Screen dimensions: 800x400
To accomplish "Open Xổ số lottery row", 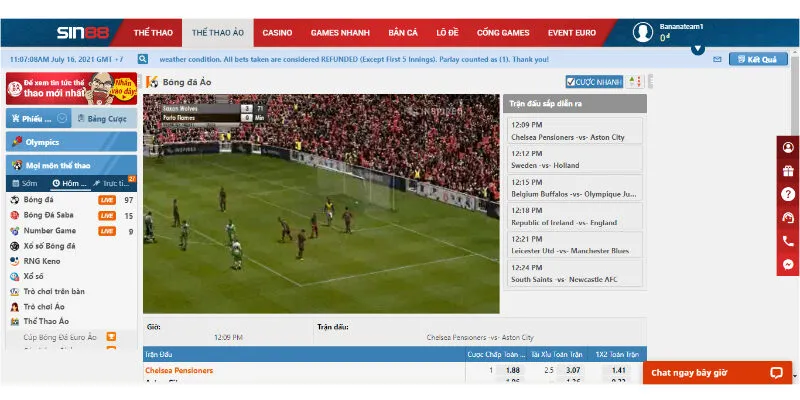I will pos(71,276).
